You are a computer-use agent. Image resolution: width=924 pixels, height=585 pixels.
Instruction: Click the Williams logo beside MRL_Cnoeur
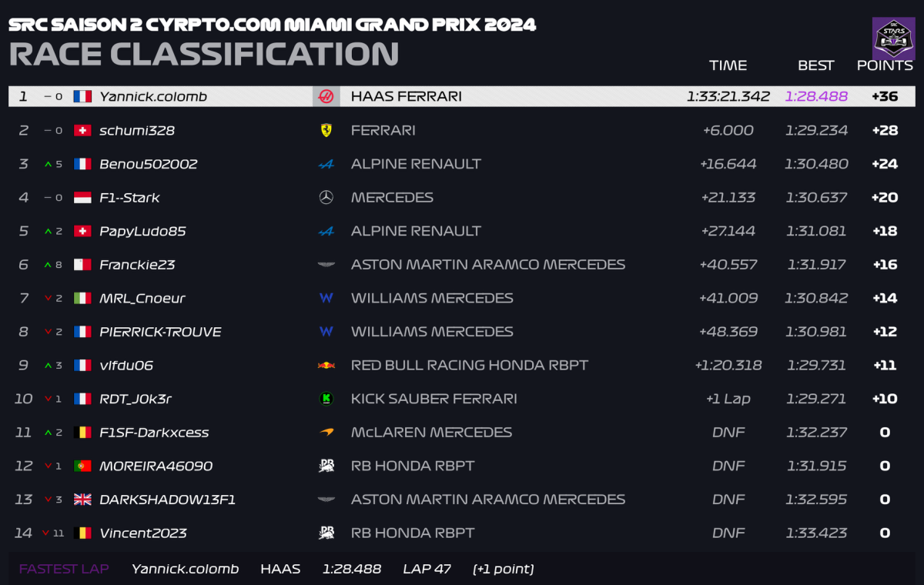click(x=326, y=298)
